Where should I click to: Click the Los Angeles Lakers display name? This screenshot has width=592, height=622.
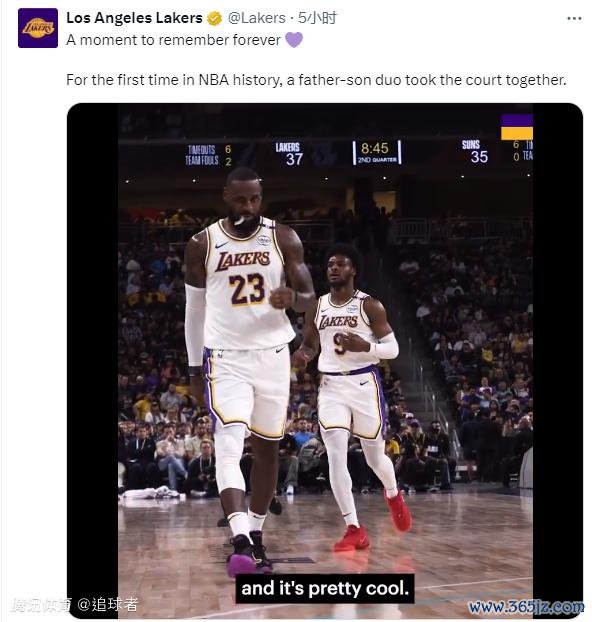point(134,18)
